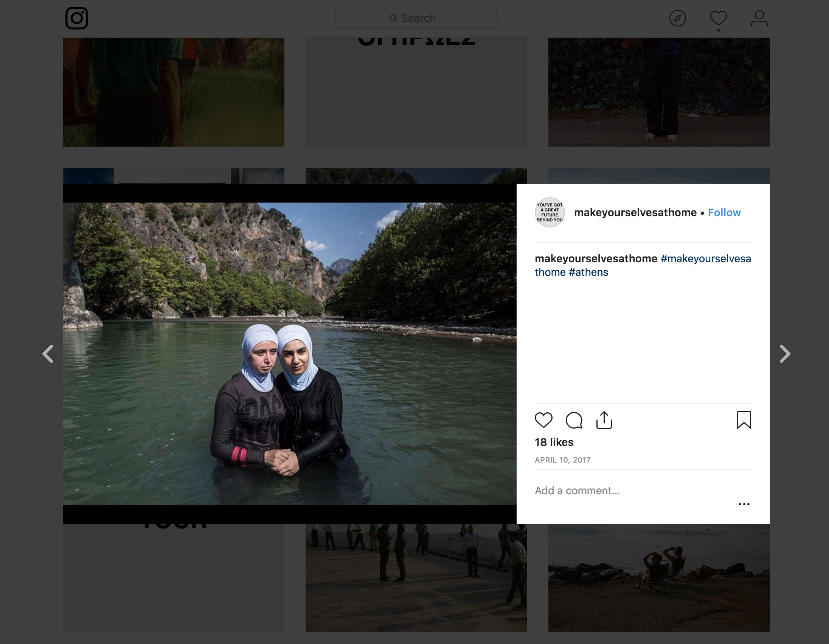Screen dimensions: 829x644
Task: Open the Explore compass icon
Action: [x=678, y=18]
